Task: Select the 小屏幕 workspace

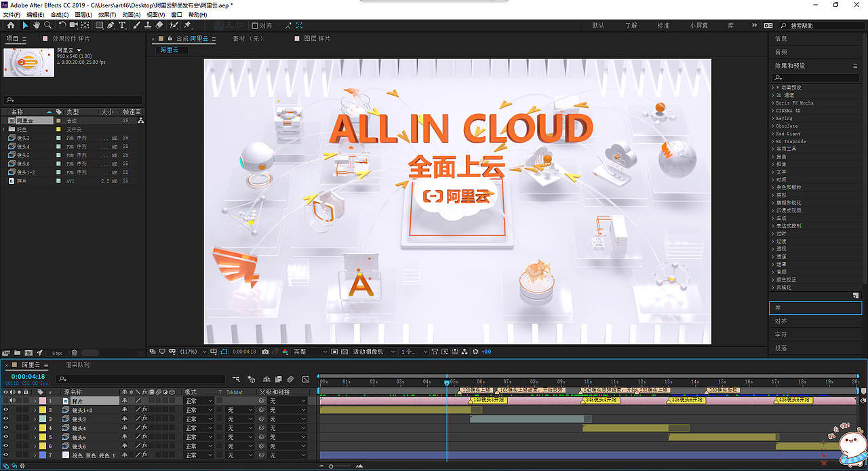Action: 699,25
